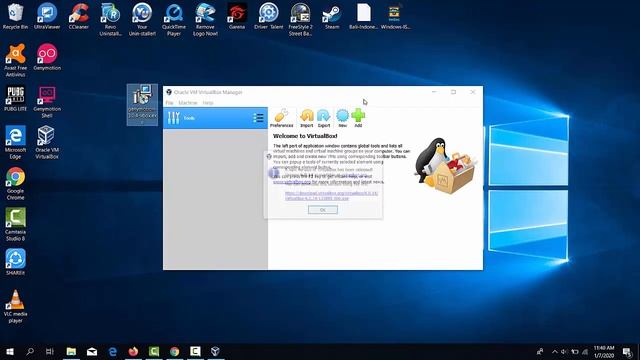
Task: Open File Explorer from the taskbar
Action: pos(71,351)
